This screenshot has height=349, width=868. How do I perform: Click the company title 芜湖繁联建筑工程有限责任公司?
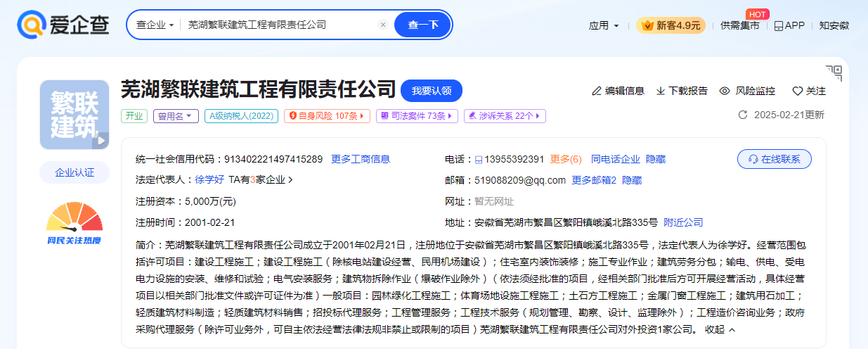(x=259, y=90)
